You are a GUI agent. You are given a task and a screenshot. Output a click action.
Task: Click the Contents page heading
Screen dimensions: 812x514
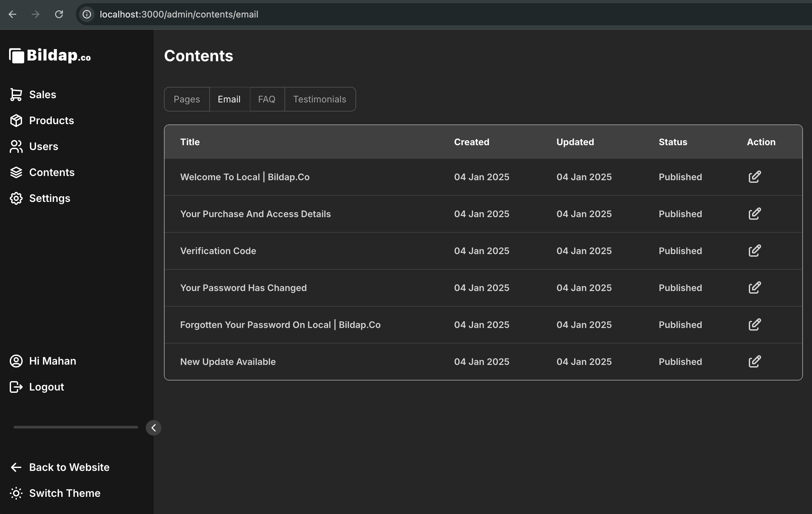click(x=199, y=56)
